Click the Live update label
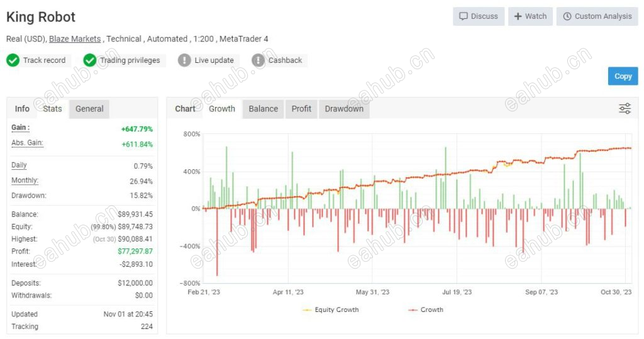Viewport: 644px width, 339px height. tap(214, 60)
